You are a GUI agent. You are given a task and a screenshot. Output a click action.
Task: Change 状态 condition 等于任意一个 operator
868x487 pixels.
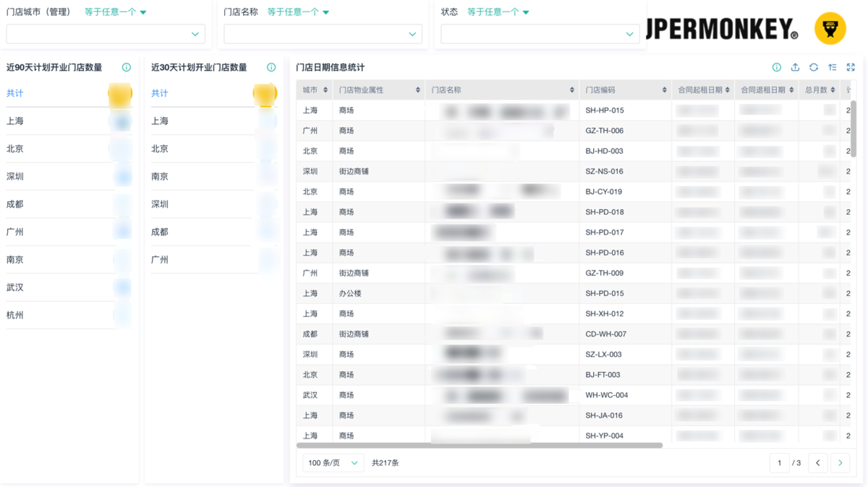498,12
